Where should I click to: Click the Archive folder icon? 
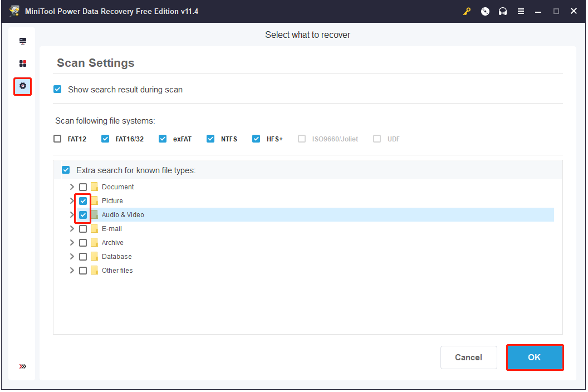point(95,242)
